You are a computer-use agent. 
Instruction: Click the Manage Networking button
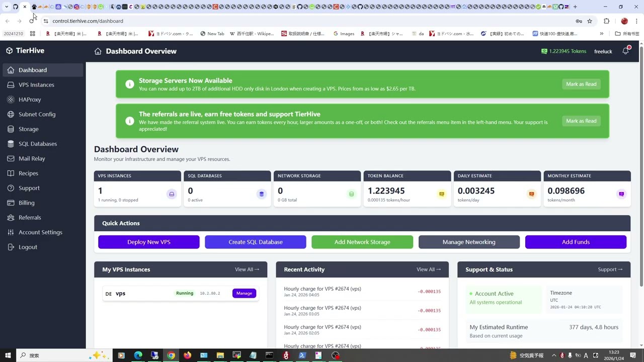[x=469, y=242]
